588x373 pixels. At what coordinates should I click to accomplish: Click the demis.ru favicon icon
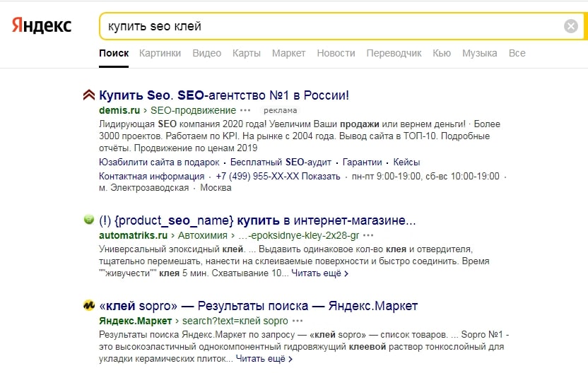pos(89,95)
